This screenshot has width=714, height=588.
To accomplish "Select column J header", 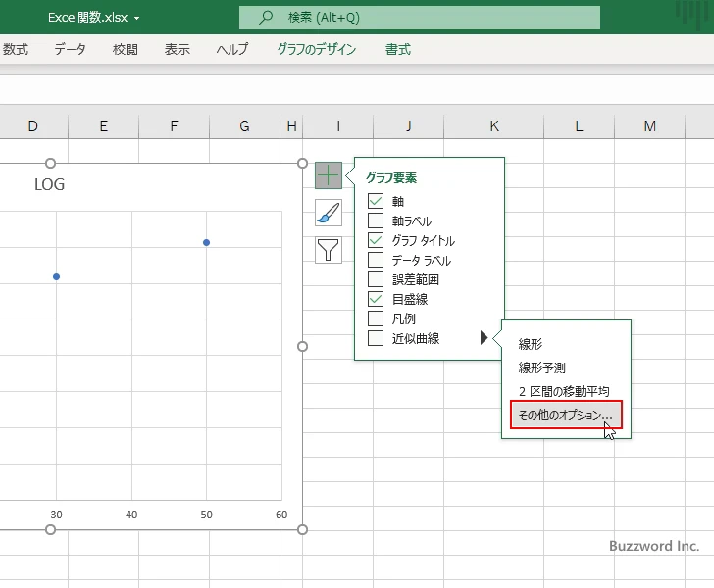I will pyautogui.click(x=408, y=126).
